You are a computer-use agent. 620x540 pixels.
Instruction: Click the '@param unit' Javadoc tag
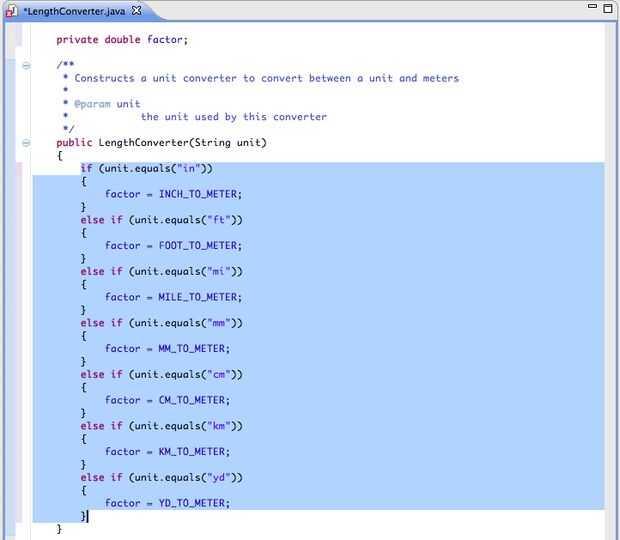(107, 104)
